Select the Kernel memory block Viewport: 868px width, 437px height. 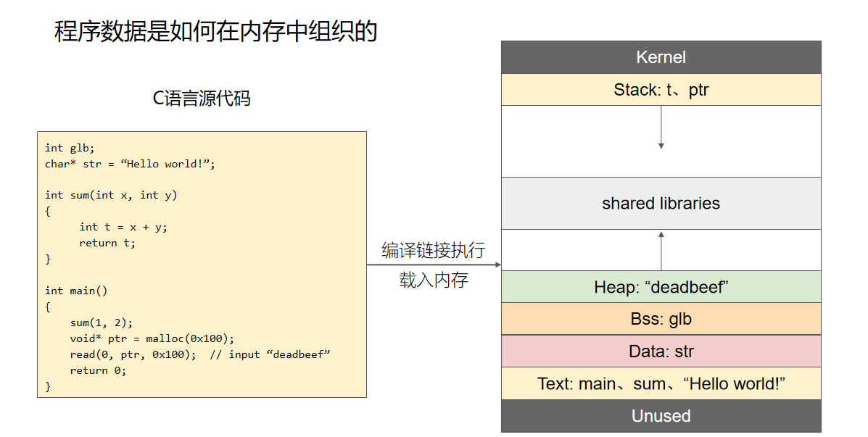[661, 57]
